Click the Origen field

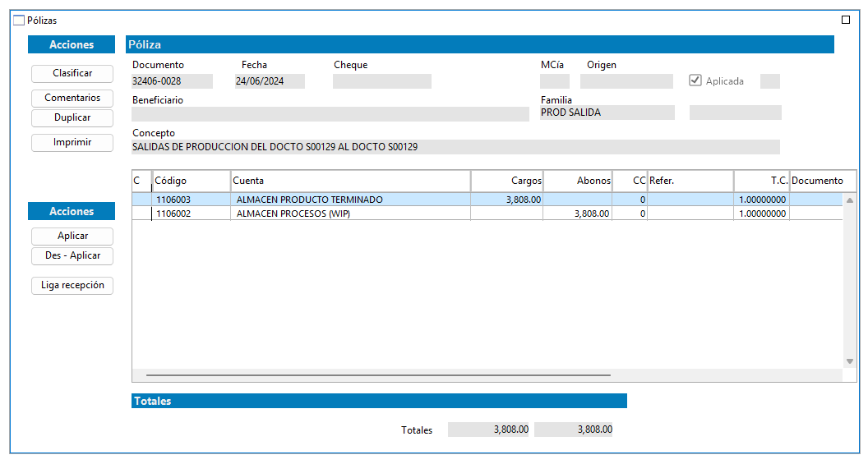(626, 81)
